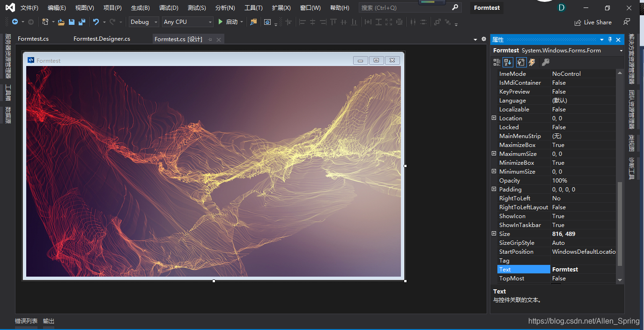Viewport: 644px width, 330px height.
Task: Click the Live Share button
Action: pyautogui.click(x=593, y=22)
